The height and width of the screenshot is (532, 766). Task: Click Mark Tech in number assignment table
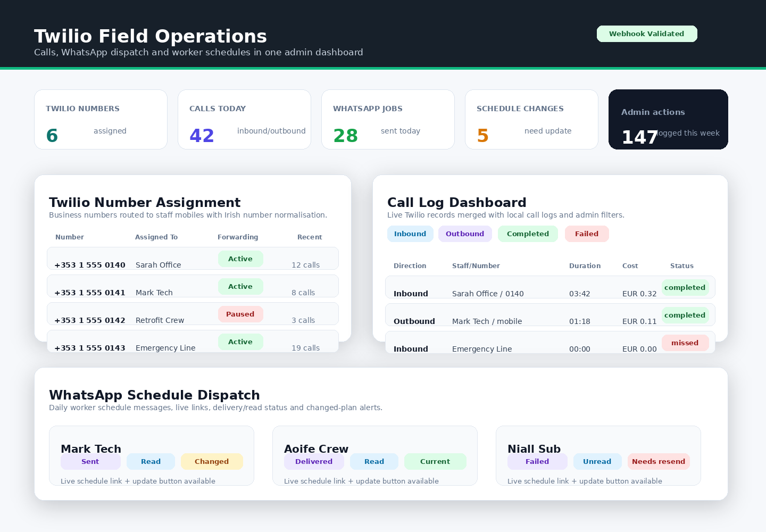click(154, 293)
